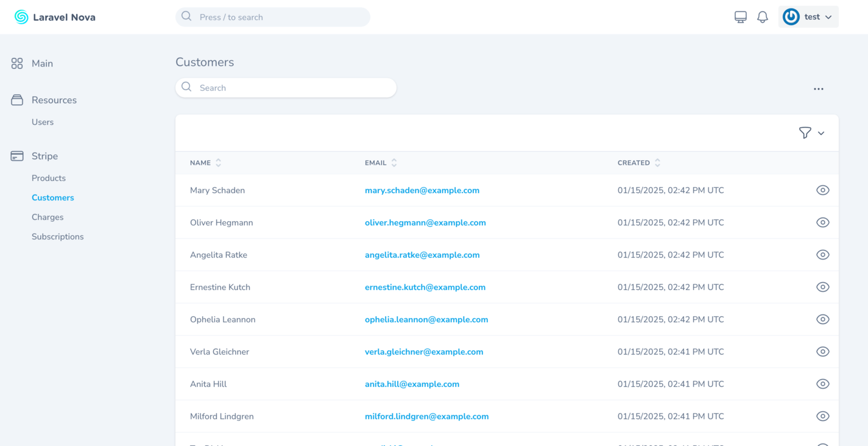
Task: Click Anita Hill's created date cell
Action: [671, 384]
